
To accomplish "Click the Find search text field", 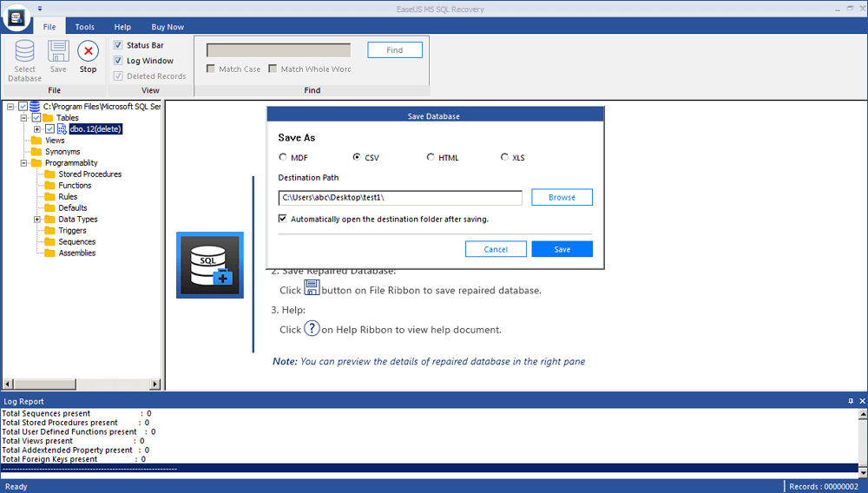I will [x=279, y=50].
